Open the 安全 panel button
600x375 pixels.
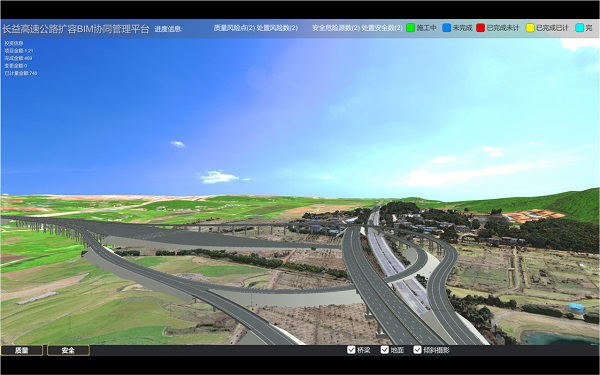point(68,350)
